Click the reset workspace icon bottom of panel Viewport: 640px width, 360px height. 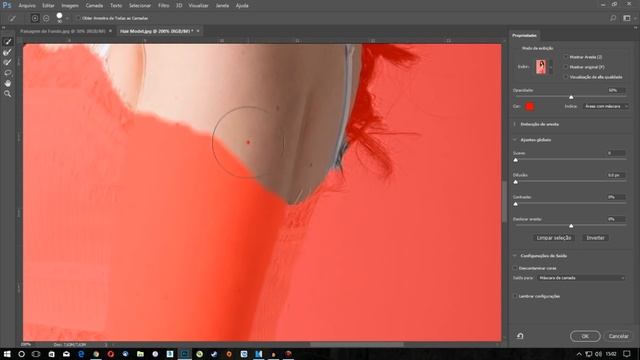[x=520, y=336]
